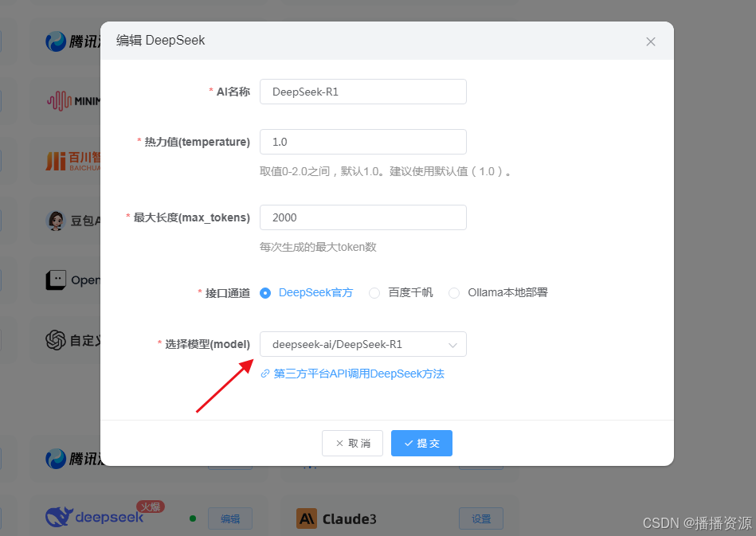Click the deepseek whale logo in background
Image resolution: width=756 pixels, height=536 pixels.
tap(59, 517)
